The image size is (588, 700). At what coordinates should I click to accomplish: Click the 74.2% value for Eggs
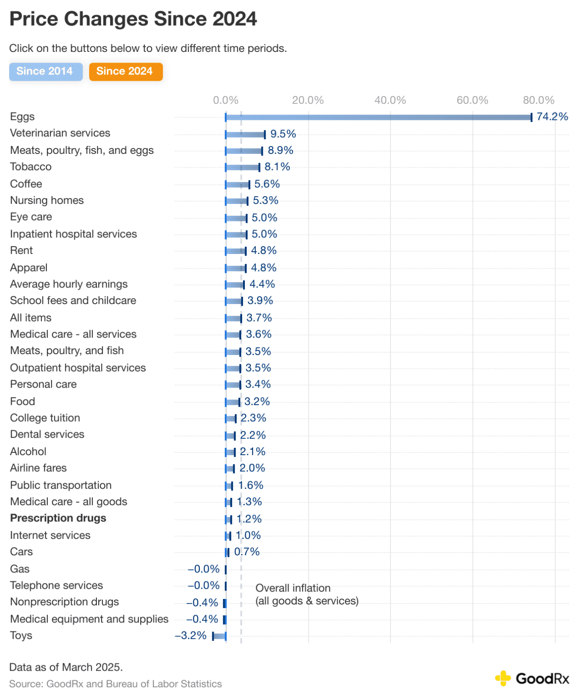[x=553, y=116]
